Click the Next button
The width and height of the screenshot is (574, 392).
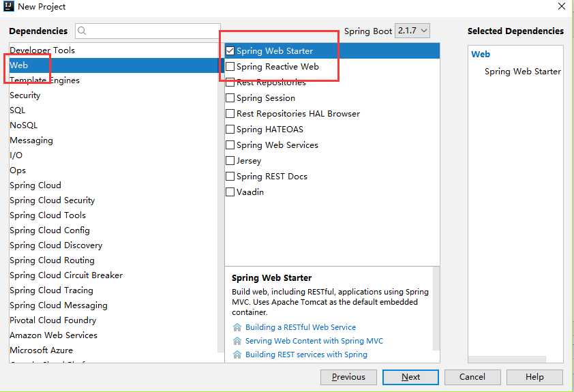410,377
